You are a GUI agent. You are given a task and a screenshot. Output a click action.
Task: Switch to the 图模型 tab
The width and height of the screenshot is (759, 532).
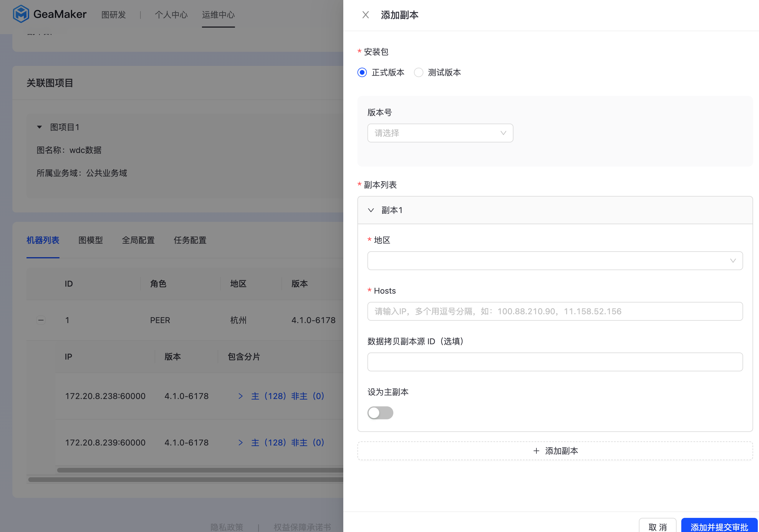coord(91,240)
